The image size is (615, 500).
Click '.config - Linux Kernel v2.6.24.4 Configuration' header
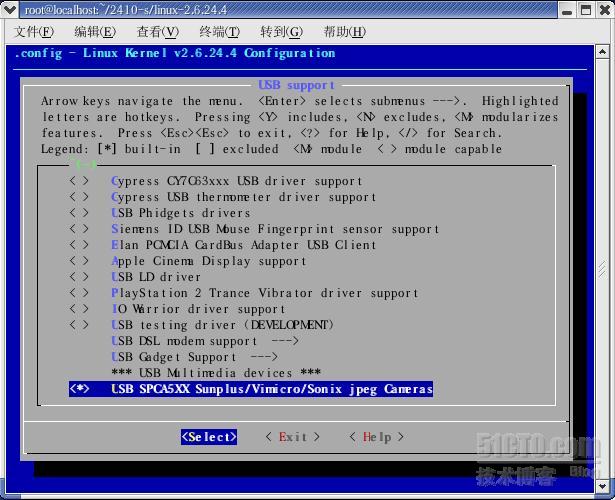pyautogui.click(x=175, y=53)
